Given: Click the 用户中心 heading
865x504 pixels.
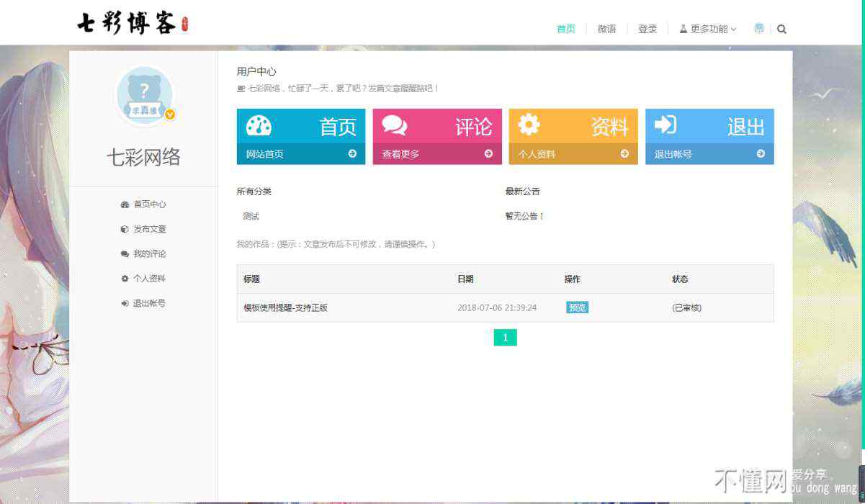Looking at the screenshot, I should click(x=256, y=71).
